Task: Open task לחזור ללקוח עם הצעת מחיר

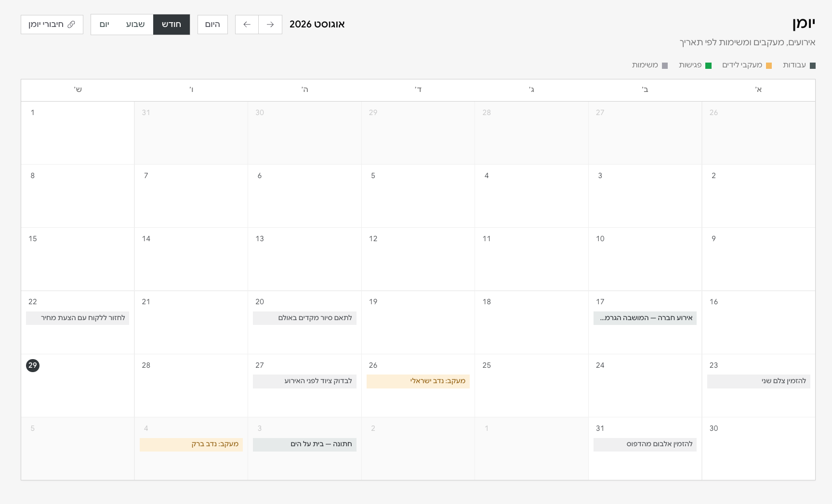Action: tap(78, 318)
